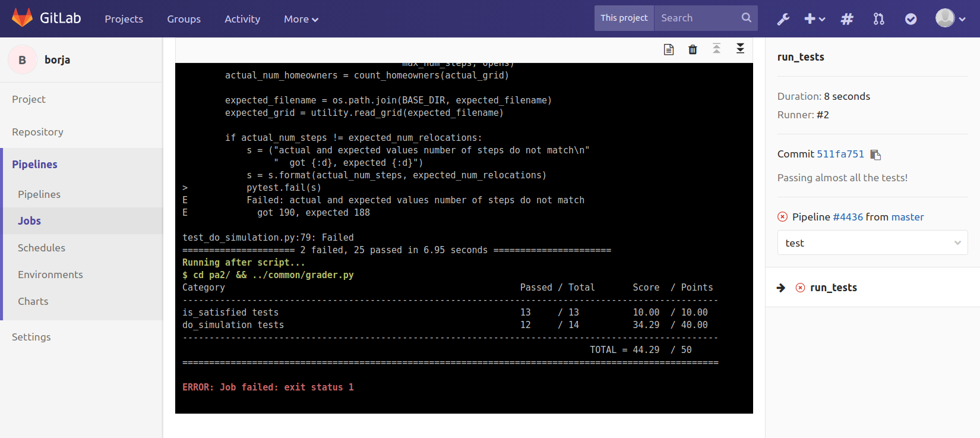Open Schedules in the sidebar
Image resolution: width=980 pixels, height=438 pixels.
pyautogui.click(x=42, y=248)
